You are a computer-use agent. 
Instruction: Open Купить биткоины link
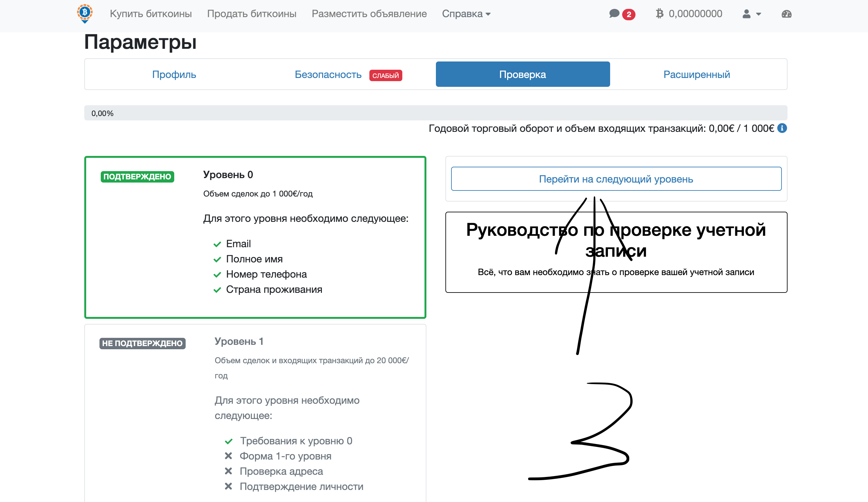point(150,14)
